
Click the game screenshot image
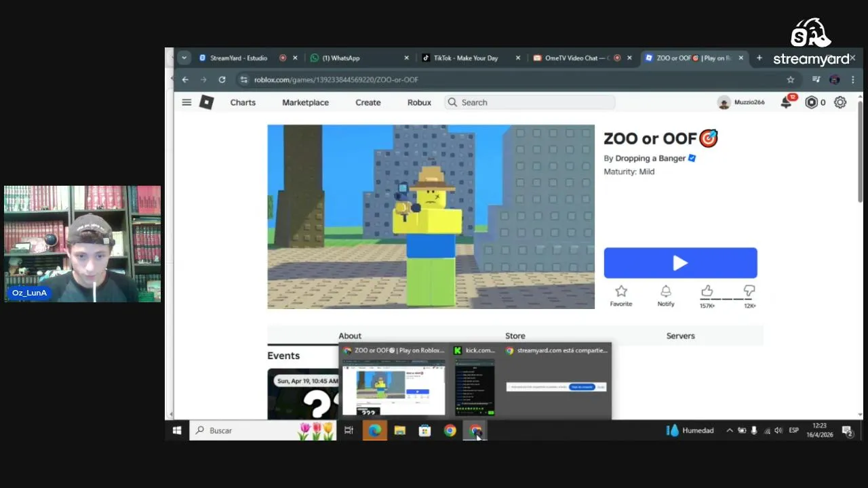pos(431,217)
